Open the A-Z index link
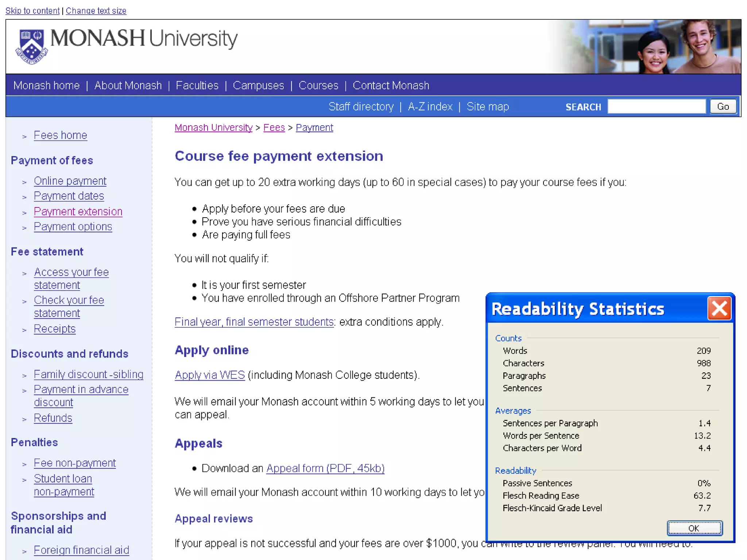This screenshot has width=747, height=560. point(430,106)
